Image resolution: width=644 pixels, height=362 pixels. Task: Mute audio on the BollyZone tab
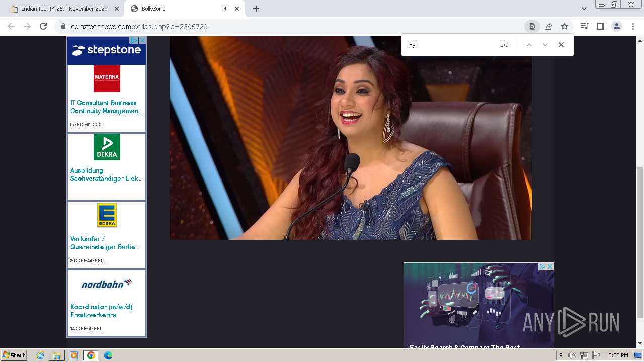[x=226, y=9]
